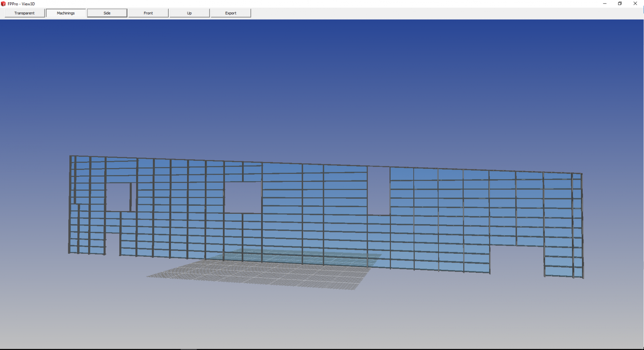This screenshot has height=350, width=644.
Task: Enable the Machinings view mode
Action: click(x=66, y=13)
